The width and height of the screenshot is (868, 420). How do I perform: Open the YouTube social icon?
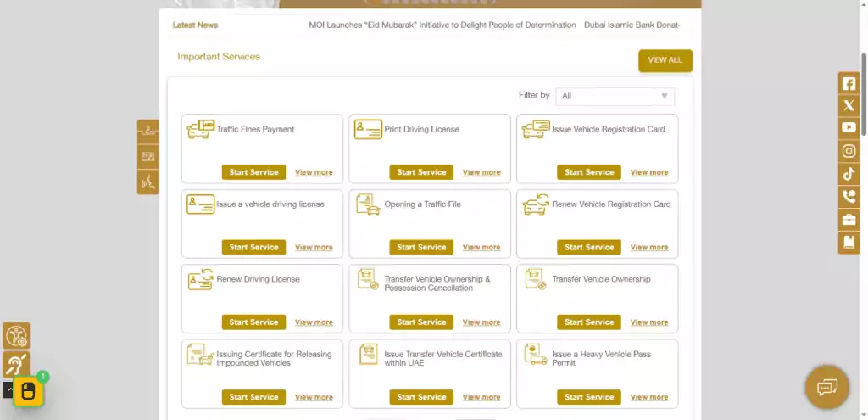(849, 128)
